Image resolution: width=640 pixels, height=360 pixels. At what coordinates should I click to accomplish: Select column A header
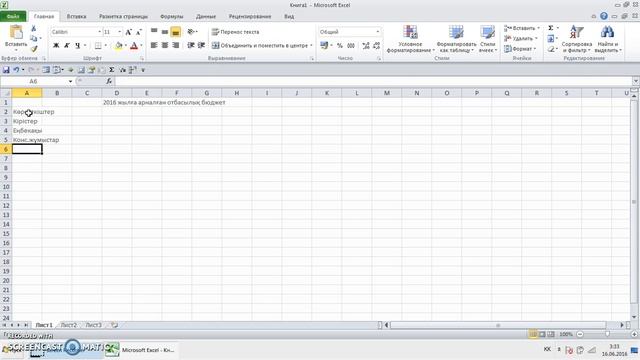(x=27, y=93)
